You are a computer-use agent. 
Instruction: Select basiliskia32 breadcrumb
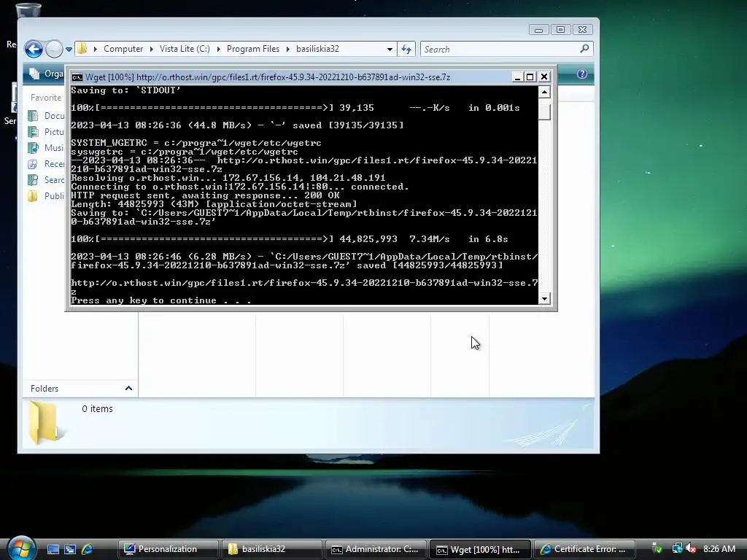pyautogui.click(x=317, y=49)
